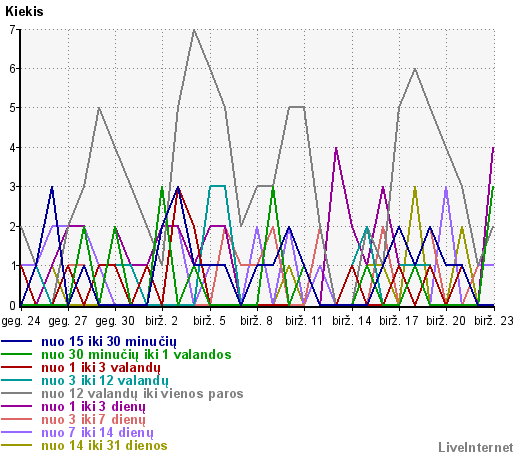Click the green legend line swatch
520x457 pixels.
17,354
